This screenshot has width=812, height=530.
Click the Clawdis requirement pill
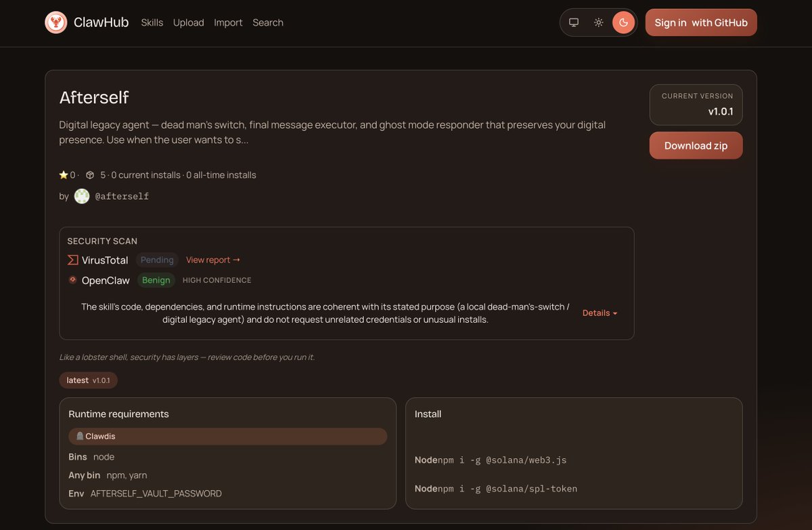coord(227,437)
